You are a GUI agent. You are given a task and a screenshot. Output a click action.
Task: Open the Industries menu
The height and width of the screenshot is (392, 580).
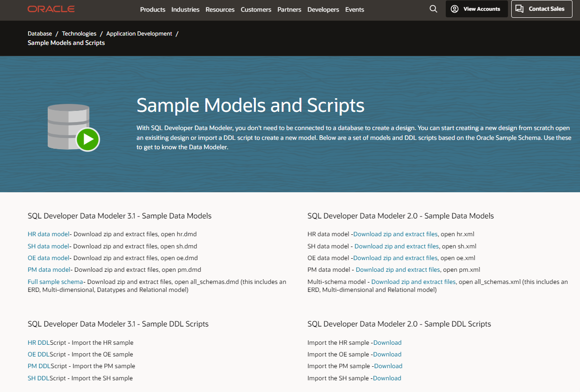(x=185, y=9)
